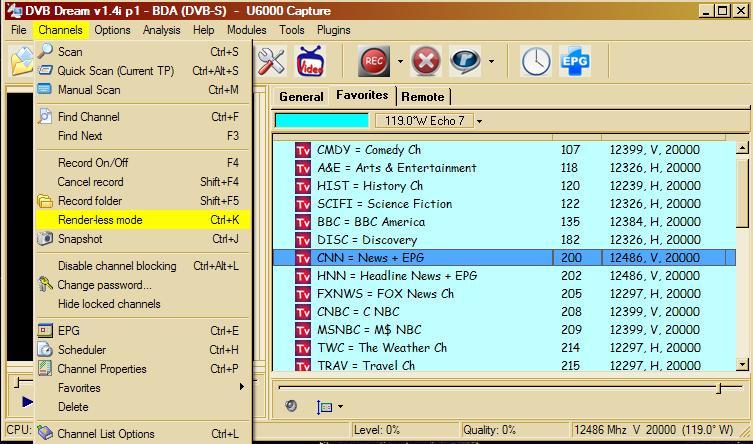Select Quick Scan (Current TP) menu entry
Viewport: 753px width, 444px height.
(x=143, y=71)
